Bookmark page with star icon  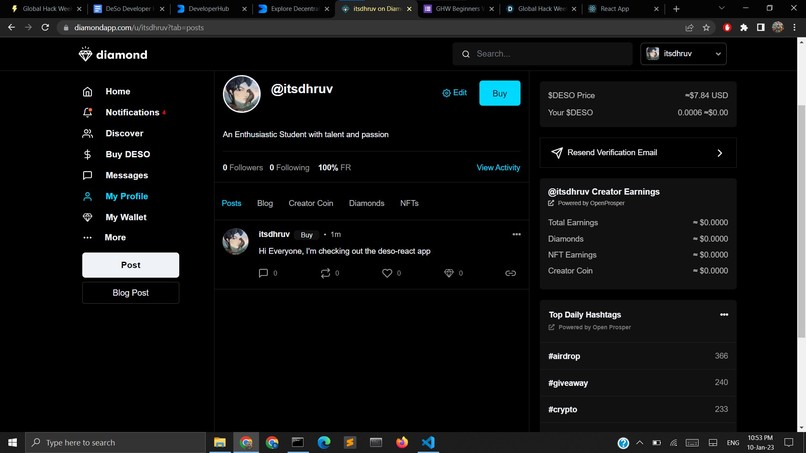[706, 27]
